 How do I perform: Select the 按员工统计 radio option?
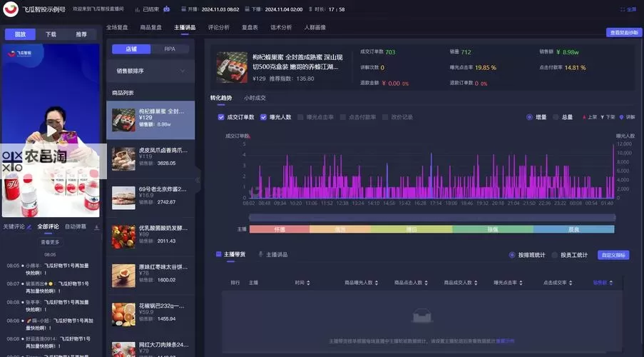pos(554,255)
